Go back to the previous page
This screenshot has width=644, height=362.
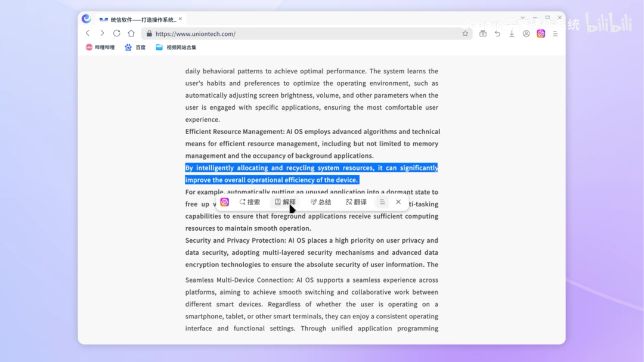click(88, 33)
